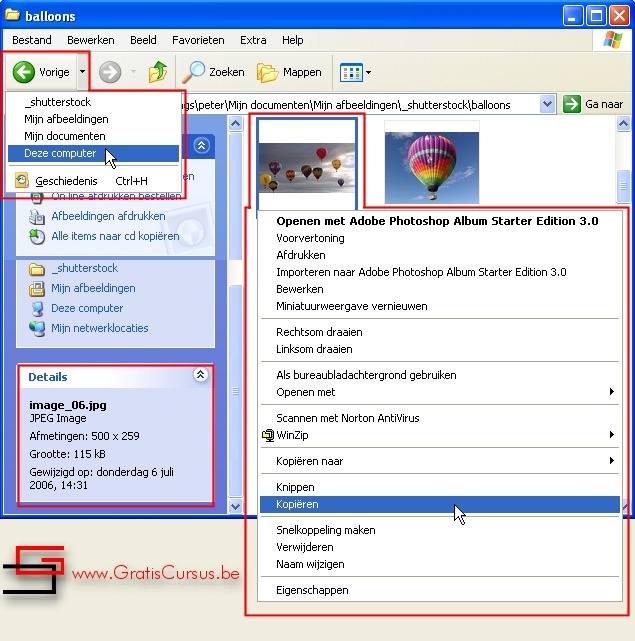Collapse the Details panel chevron
This screenshot has height=641, width=635.
pos(200,374)
